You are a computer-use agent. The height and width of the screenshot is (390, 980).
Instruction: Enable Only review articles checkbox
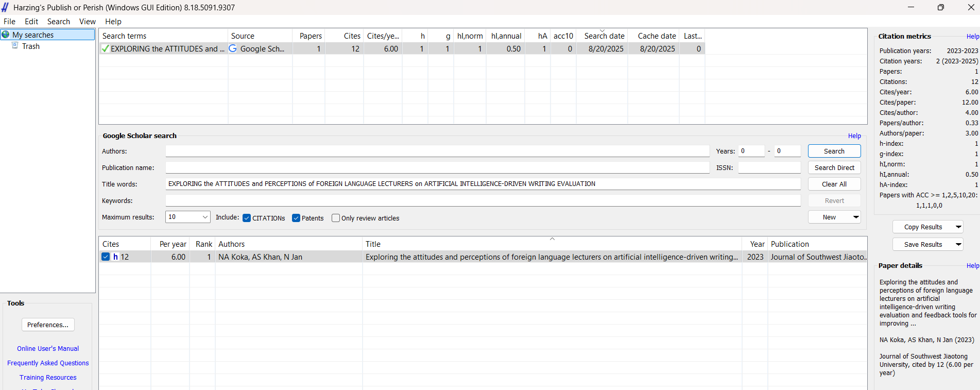pyautogui.click(x=336, y=218)
